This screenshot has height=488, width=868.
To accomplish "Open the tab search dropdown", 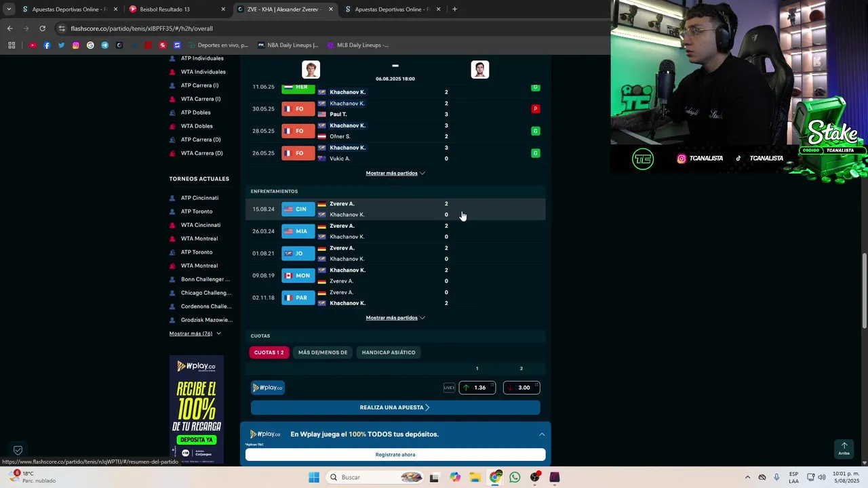I will (9, 9).
